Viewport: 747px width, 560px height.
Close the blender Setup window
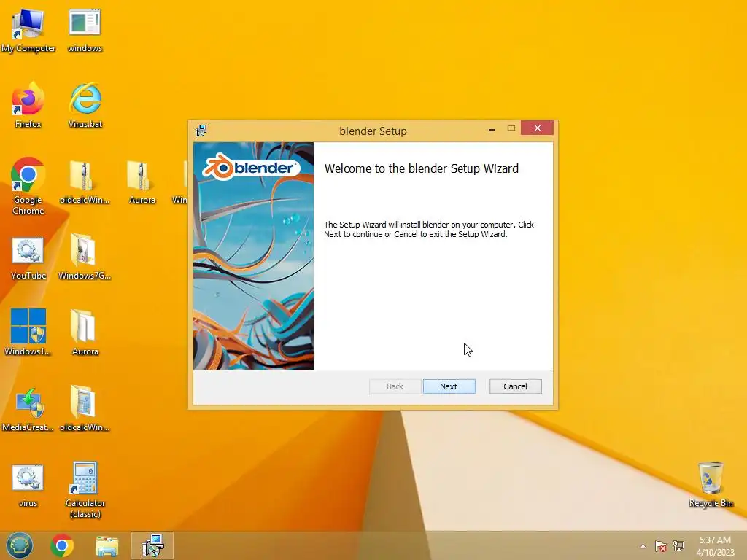tap(538, 128)
